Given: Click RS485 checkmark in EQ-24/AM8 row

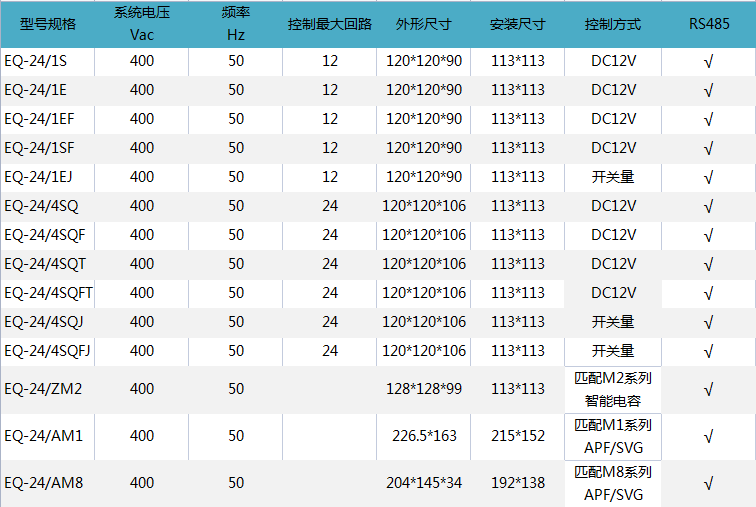Looking at the screenshot, I should (708, 483).
